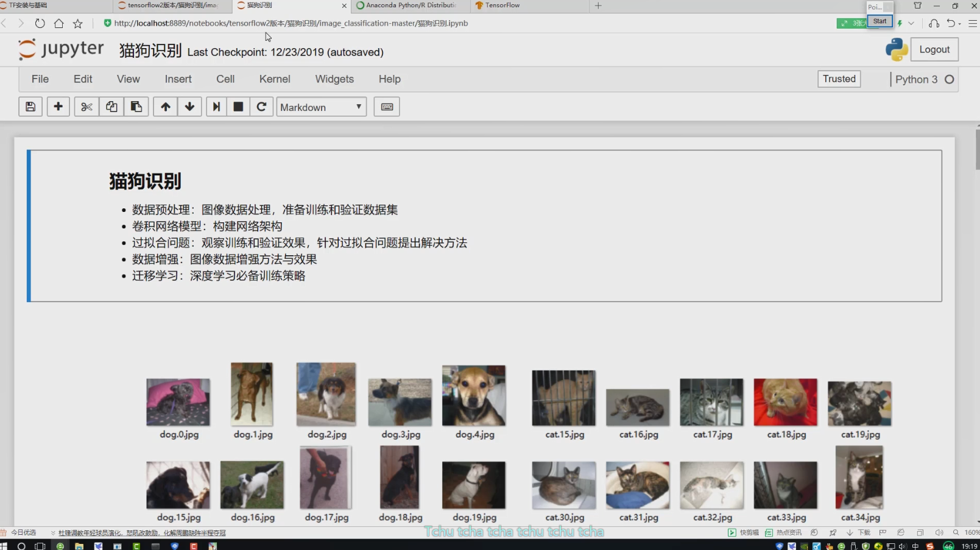
Task: Save the notebook checkpoint
Action: tap(30, 107)
